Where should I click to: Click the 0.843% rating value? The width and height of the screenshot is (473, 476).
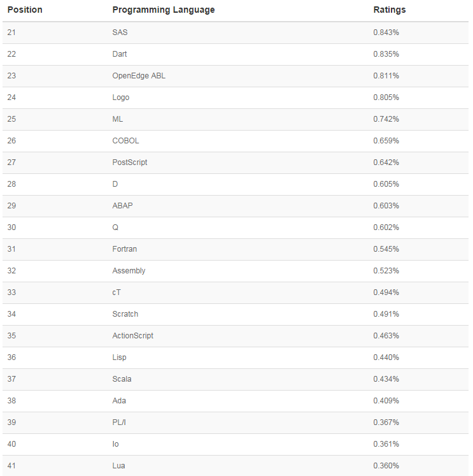click(386, 32)
